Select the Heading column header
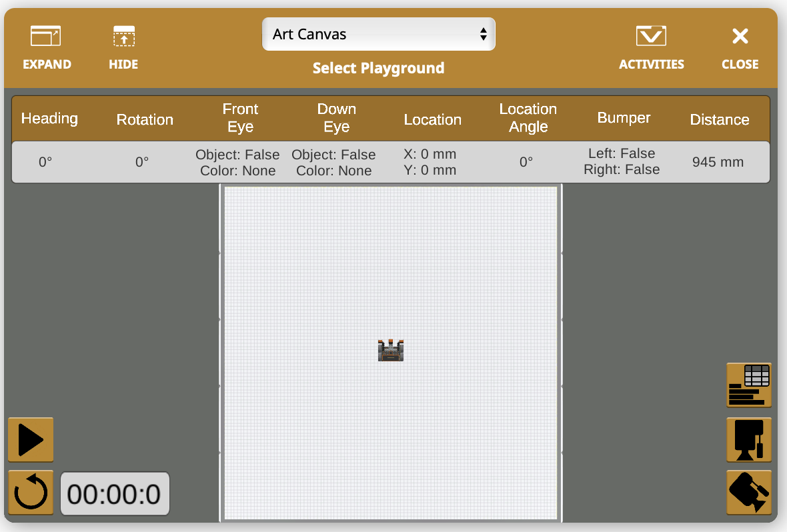Image resolution: width=787 pixels, height=532 pixels. [49, 118]
